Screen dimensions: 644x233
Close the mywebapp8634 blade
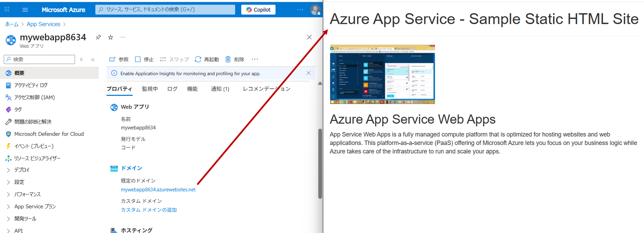(309, 37)
